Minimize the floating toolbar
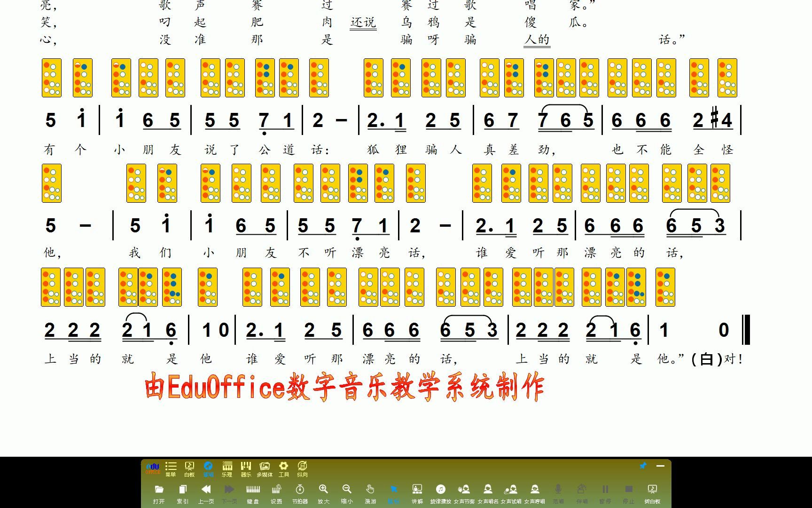Viewport: 812px width, 508px height. (x=660, y=466)
